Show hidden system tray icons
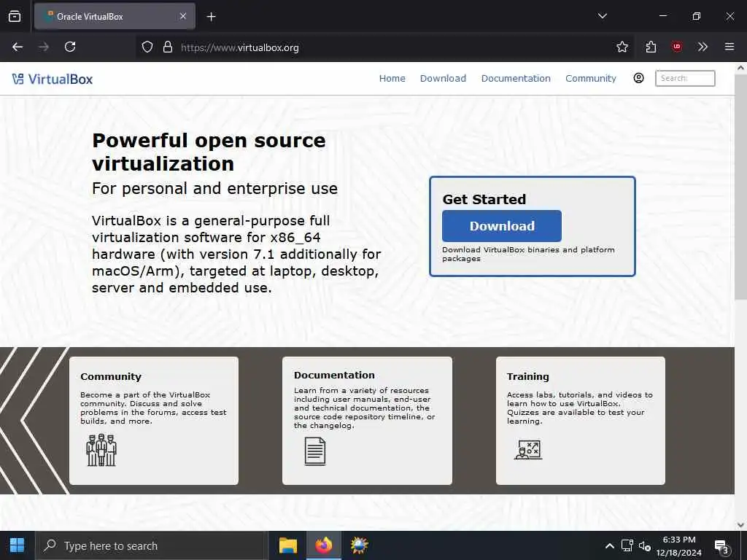Viewport: 747px width, 560px height. click(609, 546)
